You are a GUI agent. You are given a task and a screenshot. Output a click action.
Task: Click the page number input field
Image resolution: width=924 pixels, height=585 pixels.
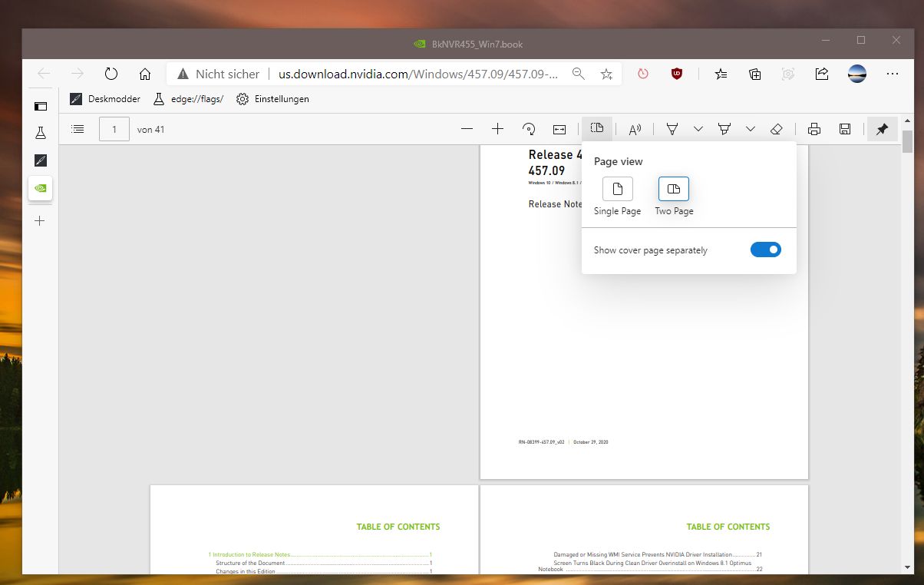[x=114, y=129]
